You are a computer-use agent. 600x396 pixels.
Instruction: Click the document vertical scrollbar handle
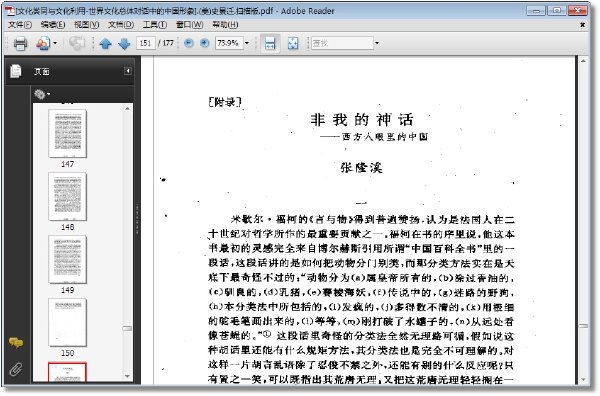(x=583, y=326)
